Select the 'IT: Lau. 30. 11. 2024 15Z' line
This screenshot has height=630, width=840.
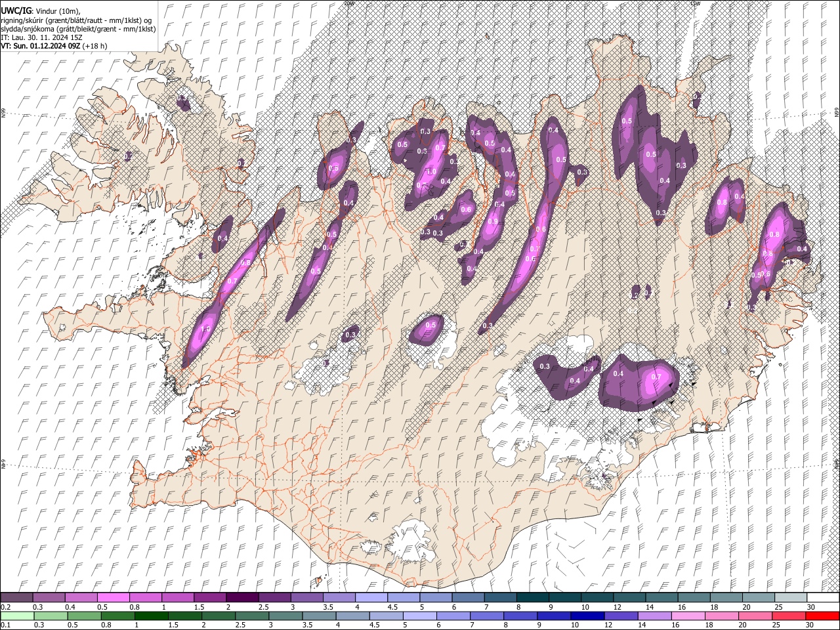(x=41, y=37)
